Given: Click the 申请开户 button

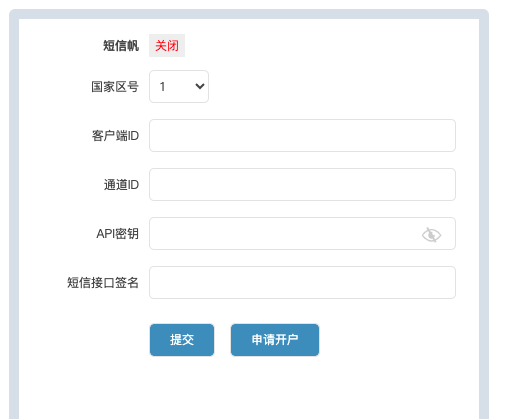Looking at the screenshot, I should 275,340.
